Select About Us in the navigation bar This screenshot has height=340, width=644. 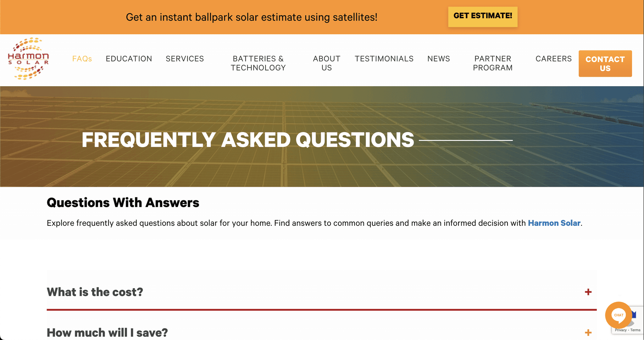(326, 63)
